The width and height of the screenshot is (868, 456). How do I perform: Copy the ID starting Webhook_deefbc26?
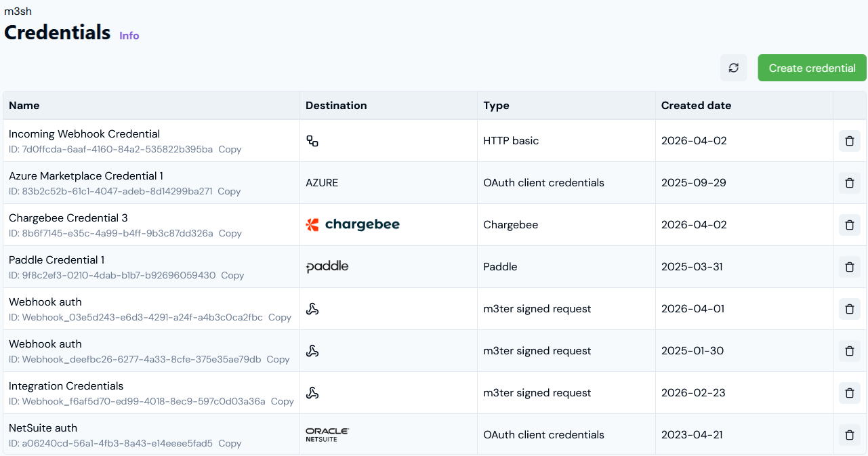pyautogui.click(x=278, y=359)
